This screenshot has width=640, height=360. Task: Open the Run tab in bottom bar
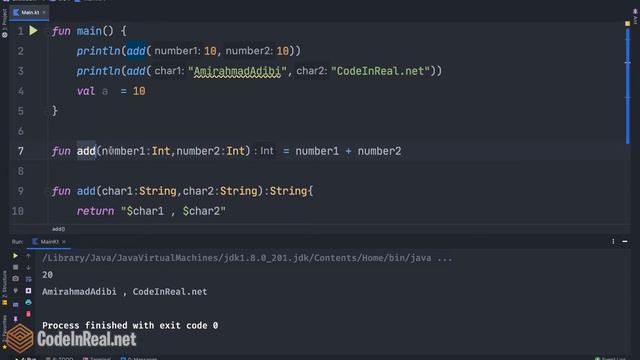tap(26, 358)
